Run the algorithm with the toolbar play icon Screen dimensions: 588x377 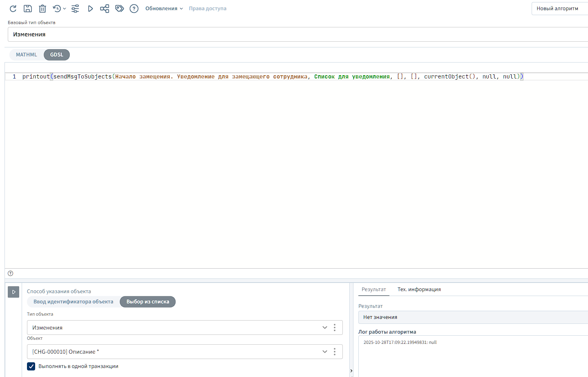click(90, 9)
